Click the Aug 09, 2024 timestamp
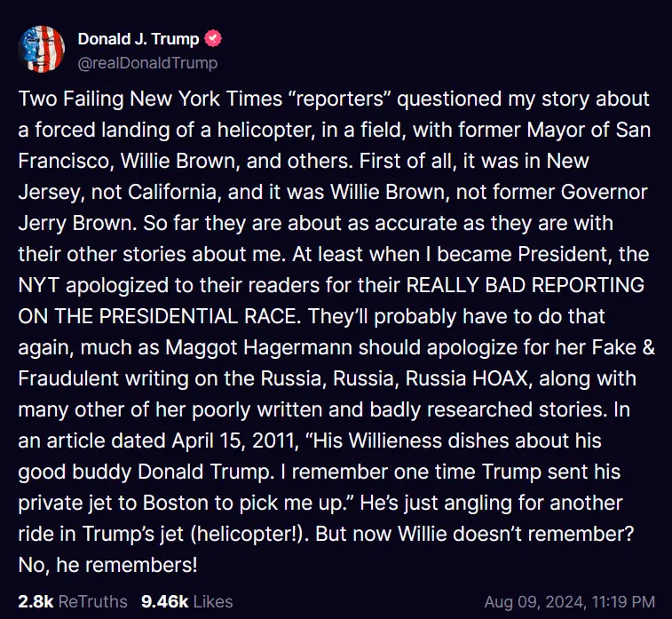 tap(570, 601)
